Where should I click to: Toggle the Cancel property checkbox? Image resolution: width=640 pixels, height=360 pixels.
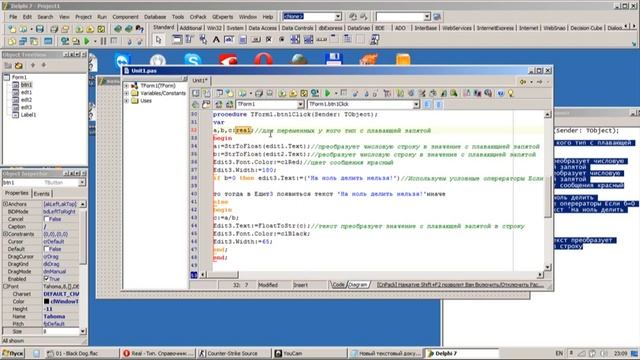[47, 219]
